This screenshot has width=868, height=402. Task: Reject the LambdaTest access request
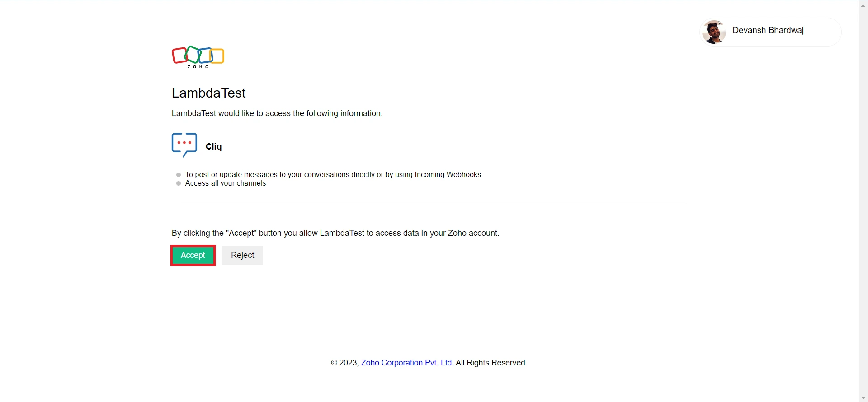click(242, 255)
